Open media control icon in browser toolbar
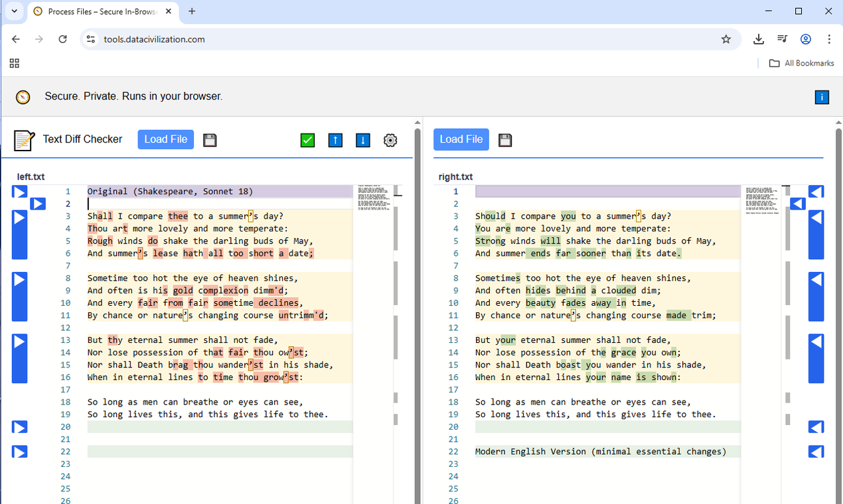Image resolution: width=843 pixels, height=504 pixels. pos(783,39)
